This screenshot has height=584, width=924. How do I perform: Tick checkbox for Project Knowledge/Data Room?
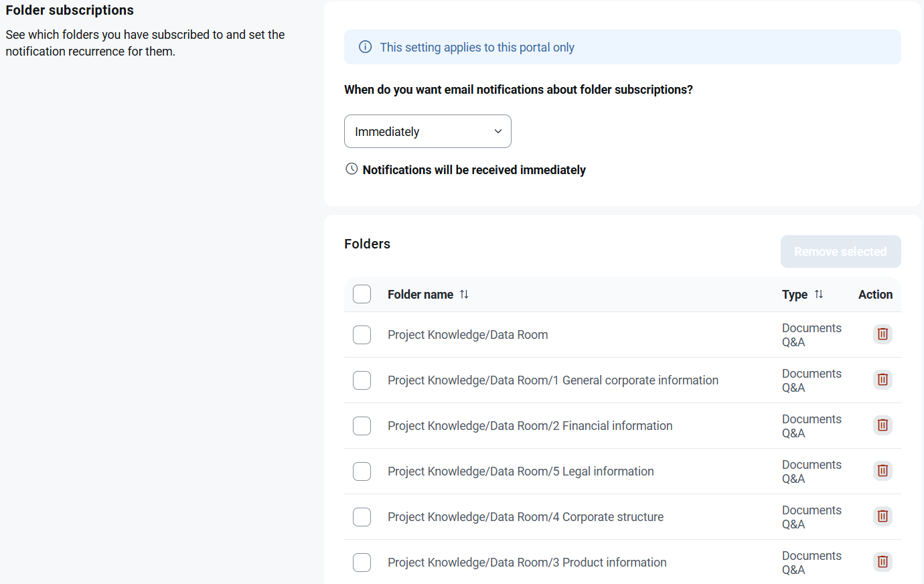pyautogui.click(x=362, y=335)
